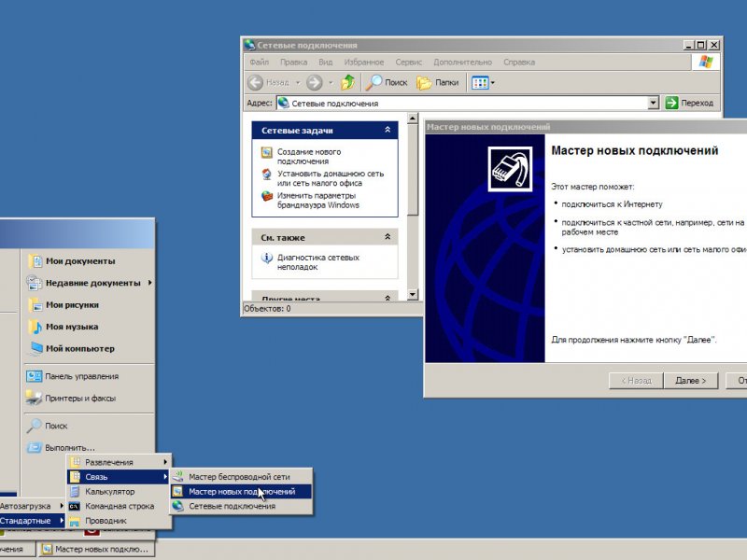The image size is (747, 560).
Task: Collapse the Сетевые задачи panel
Action: tap(388, 130)
